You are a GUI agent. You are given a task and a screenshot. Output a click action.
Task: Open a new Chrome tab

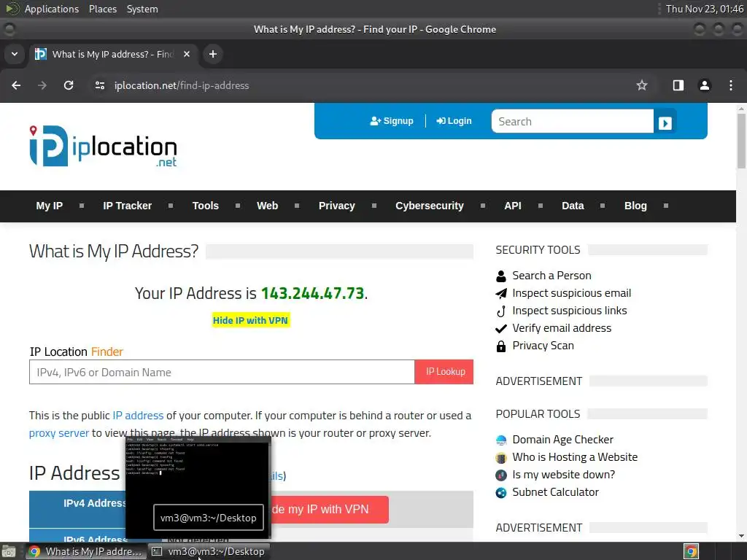[x=213, y=54]
